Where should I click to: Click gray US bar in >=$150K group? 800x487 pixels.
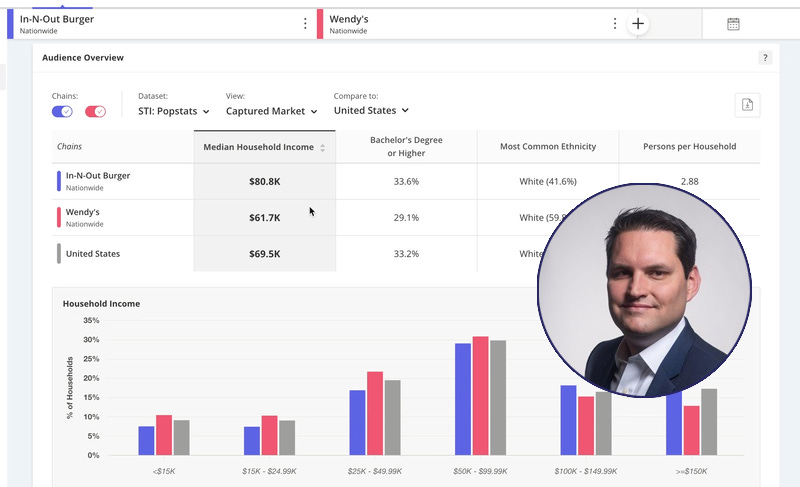tap(709, 422)
